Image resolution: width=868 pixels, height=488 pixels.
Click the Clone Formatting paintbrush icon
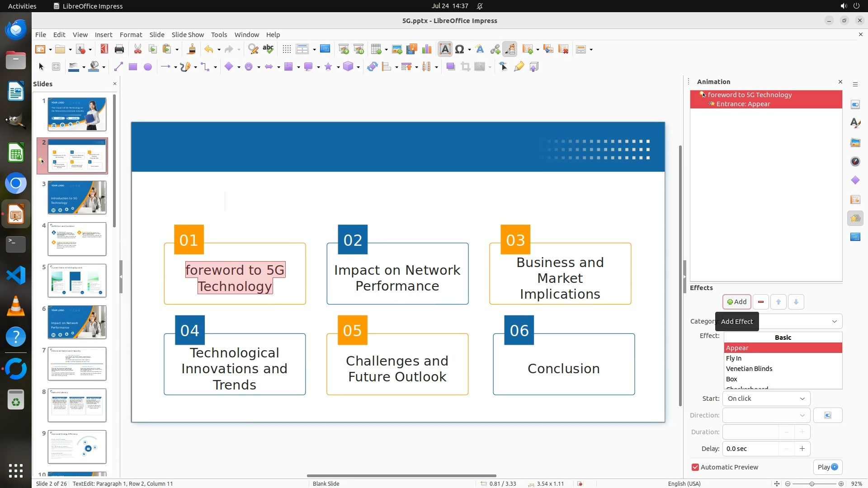click(191, 49)
